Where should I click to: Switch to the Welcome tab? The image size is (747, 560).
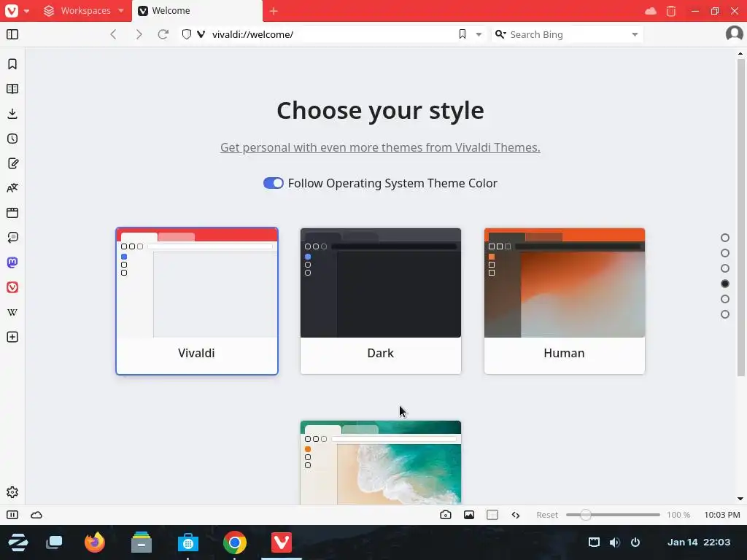coord(197,11)
